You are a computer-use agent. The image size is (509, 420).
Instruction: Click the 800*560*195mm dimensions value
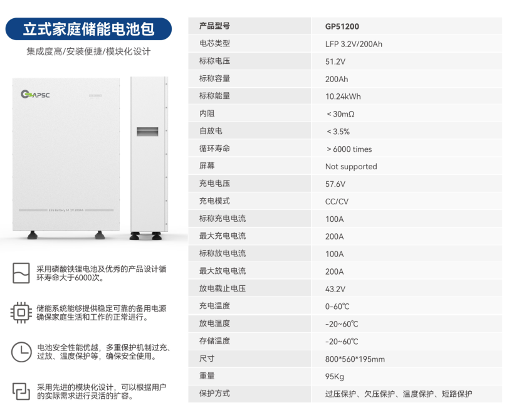355,359
